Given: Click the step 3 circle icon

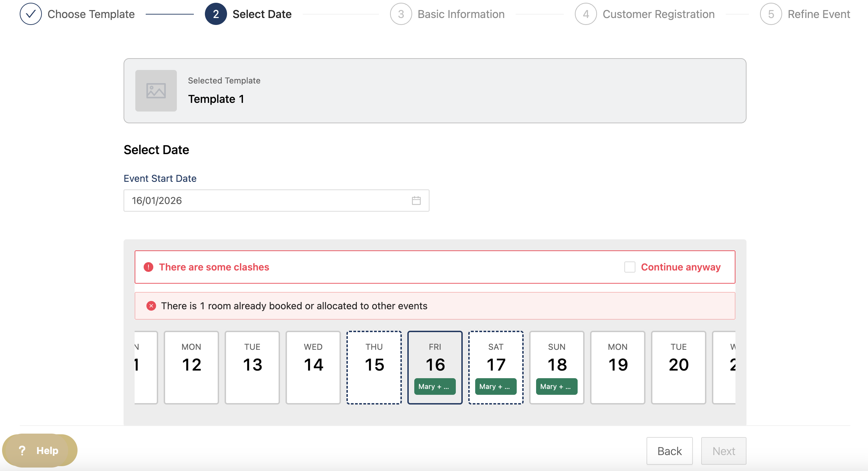Looking at the screenshot, I should click(401, 14).
